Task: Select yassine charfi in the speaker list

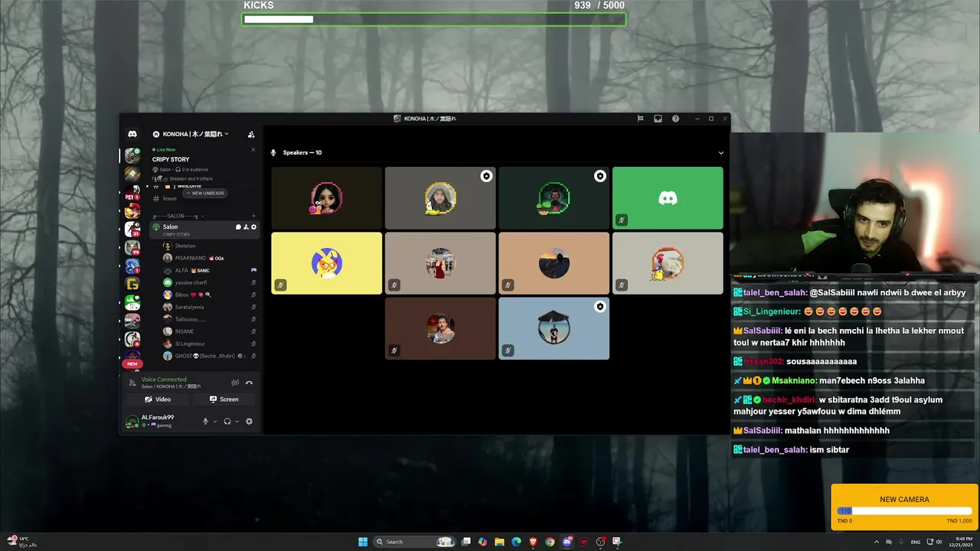Action: point(210,282)
